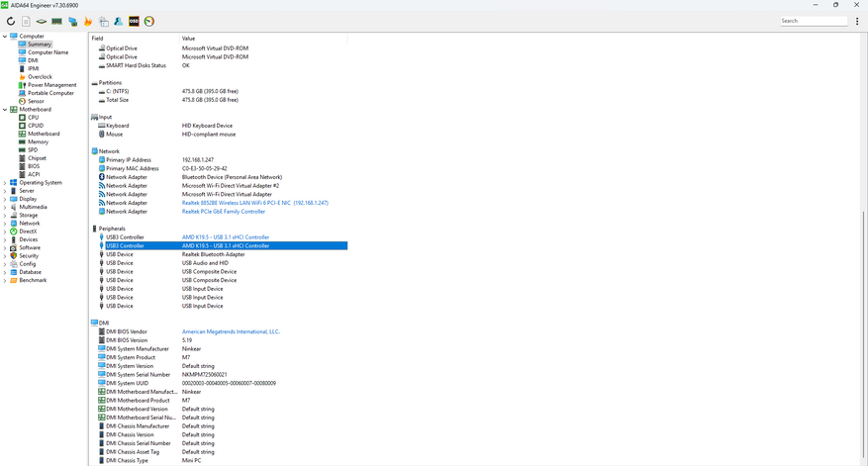This screenshot has height=466, width=868.
Task: Open the ACPI tree item
Action: [x=34, y=174]
